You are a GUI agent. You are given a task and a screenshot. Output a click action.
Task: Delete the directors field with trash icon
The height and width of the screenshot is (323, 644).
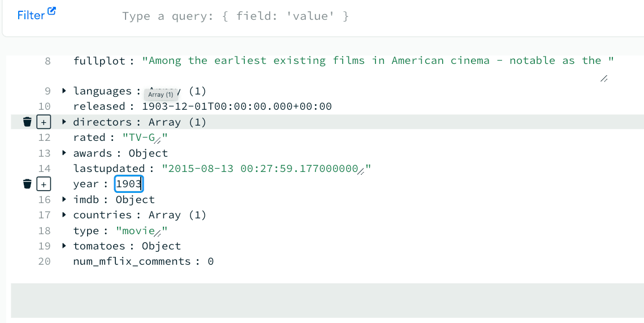(27, 122)
